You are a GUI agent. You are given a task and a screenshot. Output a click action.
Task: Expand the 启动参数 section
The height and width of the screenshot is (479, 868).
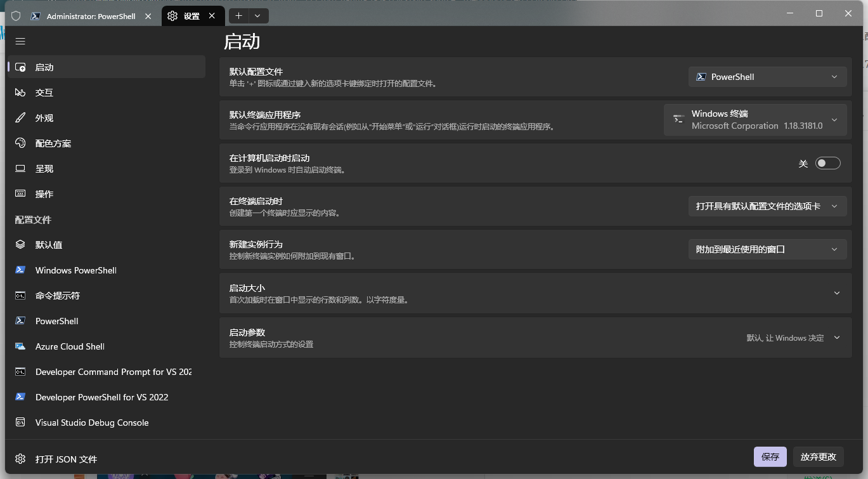tap(535, 338)
